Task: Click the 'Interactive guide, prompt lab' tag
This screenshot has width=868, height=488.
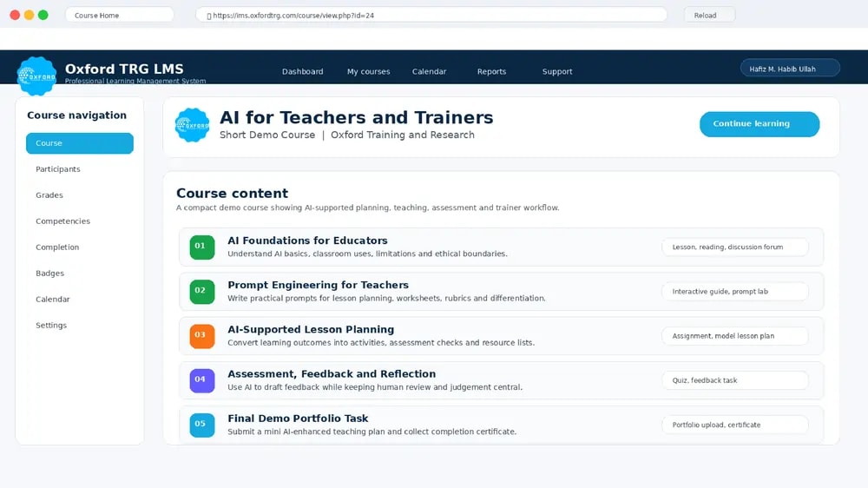Action: 735,292
